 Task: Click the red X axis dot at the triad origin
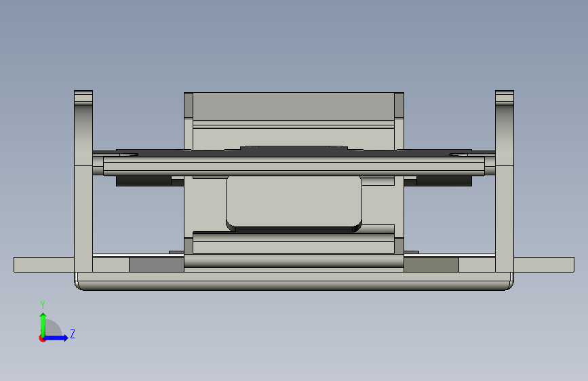[x=42, y=338]
